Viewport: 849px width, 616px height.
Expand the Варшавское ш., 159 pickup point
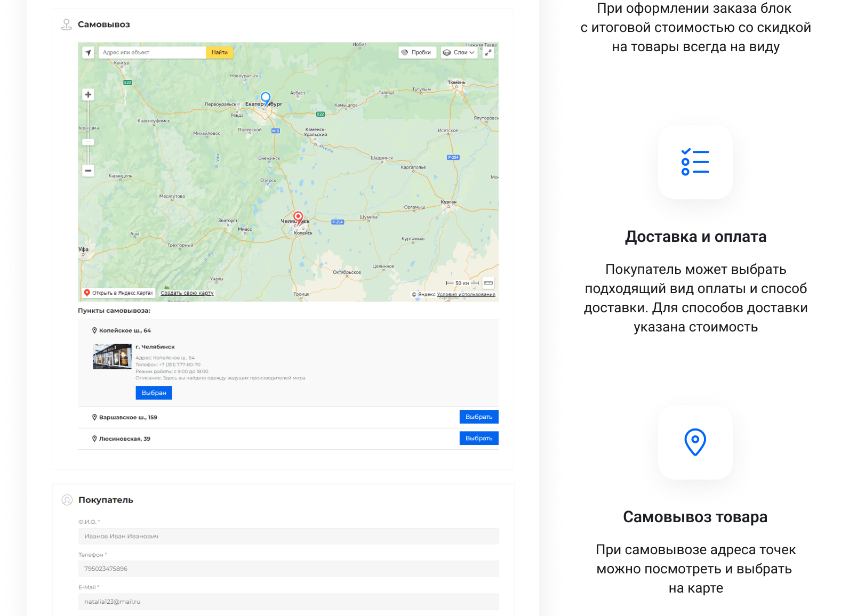coord(128,417)
